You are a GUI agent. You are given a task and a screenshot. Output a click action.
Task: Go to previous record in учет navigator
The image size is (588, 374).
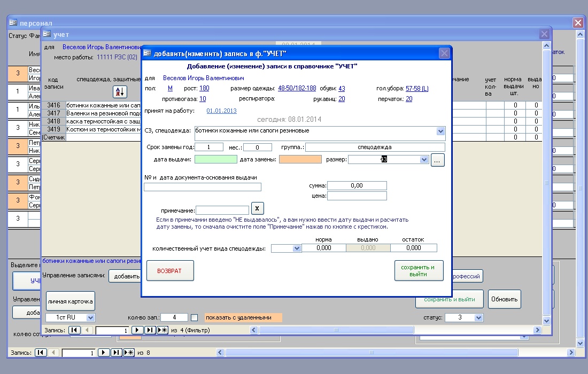pos(87,330)
